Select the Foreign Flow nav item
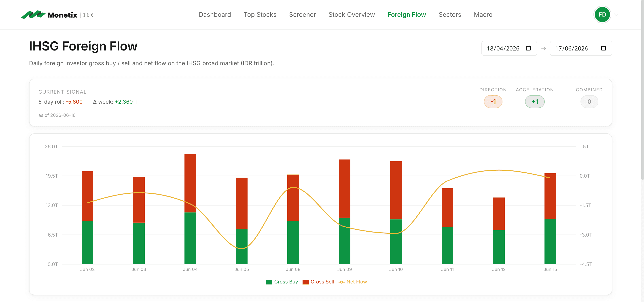644x302 pixels. point(407,15)
